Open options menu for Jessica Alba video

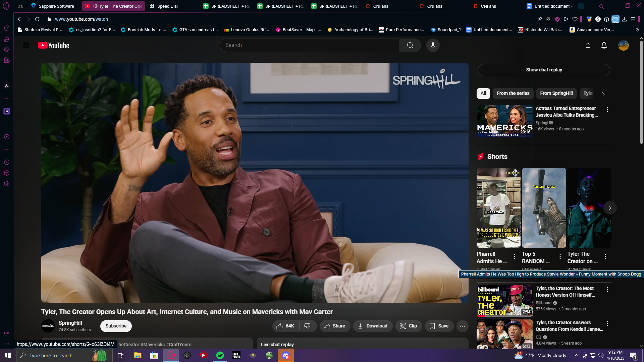coord(607,109)
